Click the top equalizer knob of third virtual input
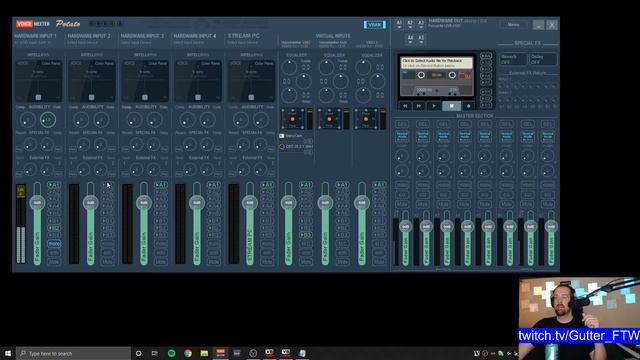The height and width of the screenshot is (360, 640). pos(363,67)
